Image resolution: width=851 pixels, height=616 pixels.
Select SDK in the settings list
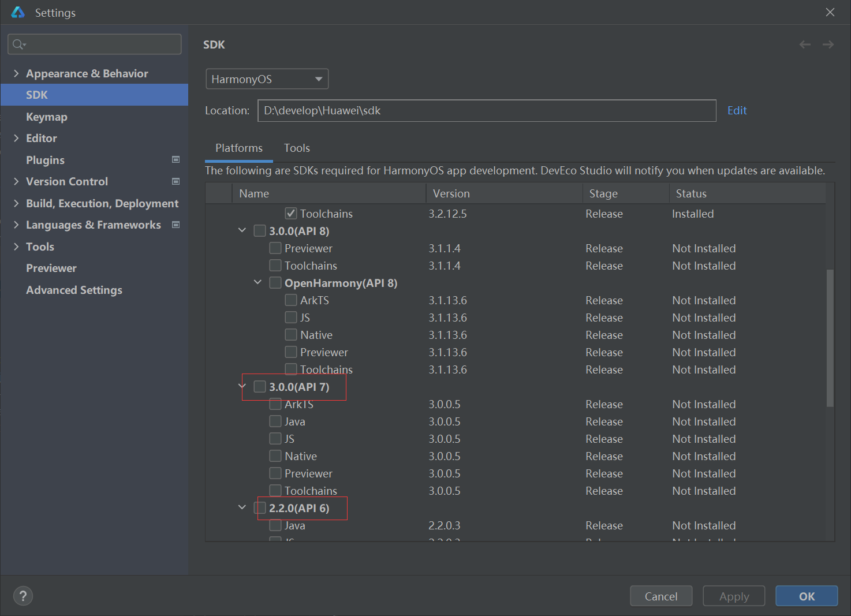tap(94, 95)
